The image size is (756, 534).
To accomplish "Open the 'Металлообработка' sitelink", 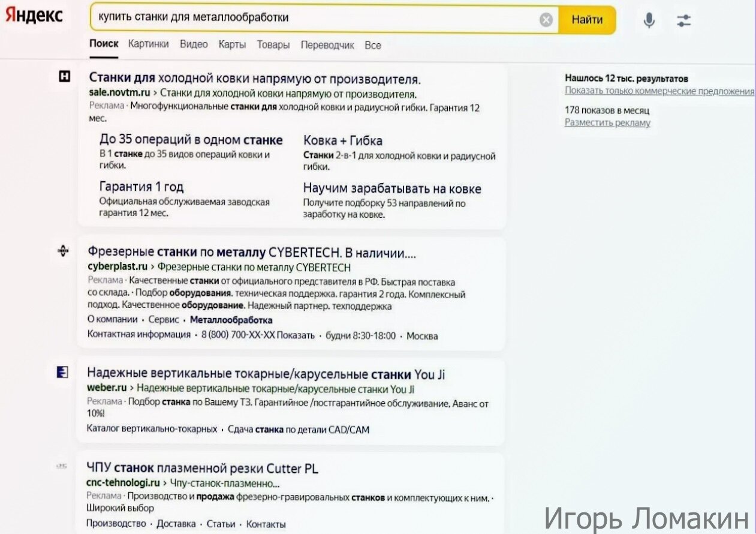I will click(231, 320).
